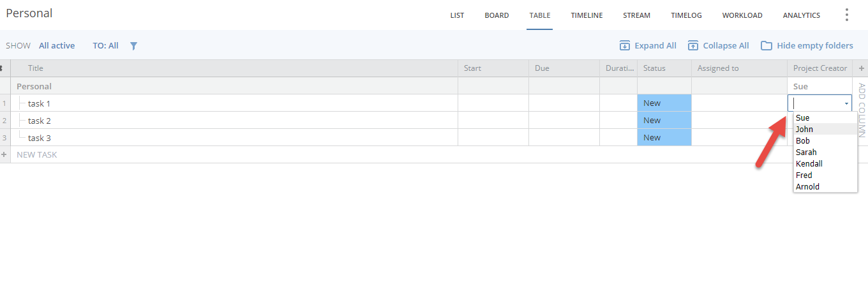Image resolution: width=868 pixels, height=305 pixels.
Task: Open the Project Creator dropdown arrow for task 1
Action: (x=846, y=103)
